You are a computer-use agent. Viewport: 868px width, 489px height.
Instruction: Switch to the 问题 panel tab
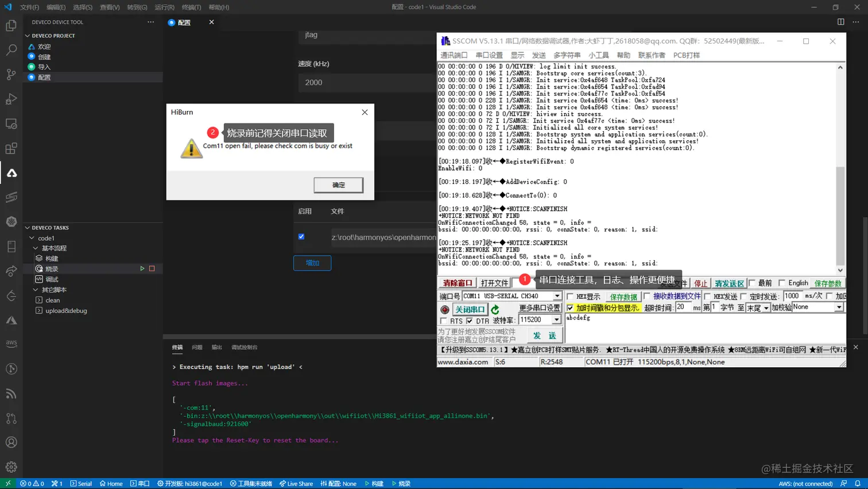197,347
